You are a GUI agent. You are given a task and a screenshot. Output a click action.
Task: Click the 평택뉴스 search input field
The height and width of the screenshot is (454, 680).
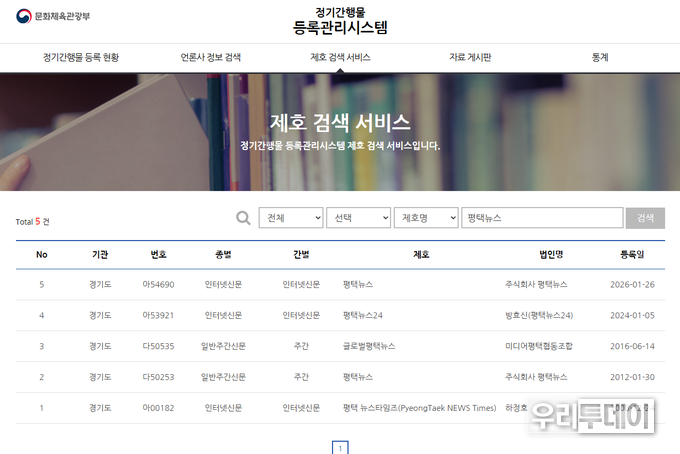pos(541,218)
